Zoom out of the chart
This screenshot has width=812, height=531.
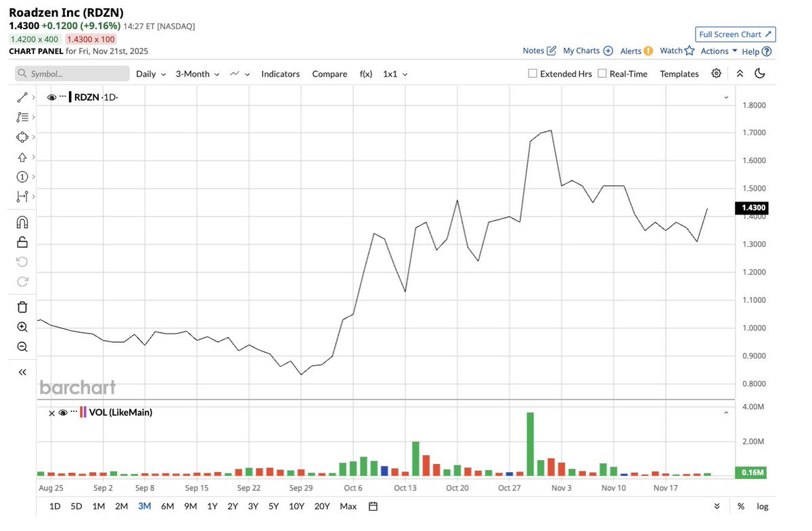pyautogui.click(x=22, y=347)
